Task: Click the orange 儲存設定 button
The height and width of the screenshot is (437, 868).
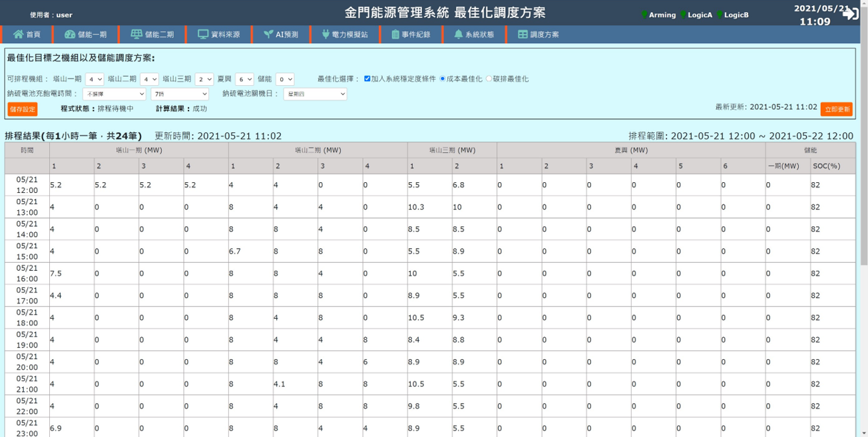Action: 23,109
